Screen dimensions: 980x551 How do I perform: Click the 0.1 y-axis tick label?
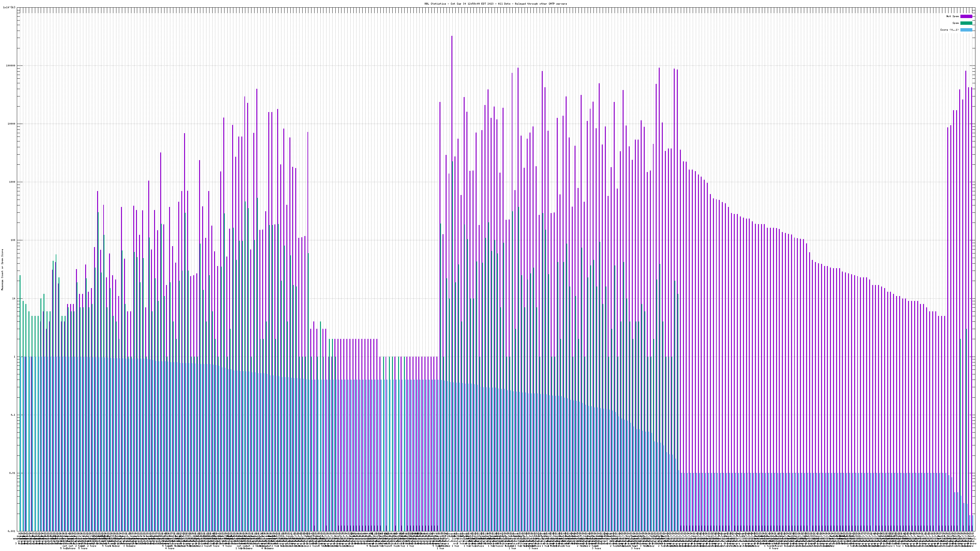[x=13, y=415]
